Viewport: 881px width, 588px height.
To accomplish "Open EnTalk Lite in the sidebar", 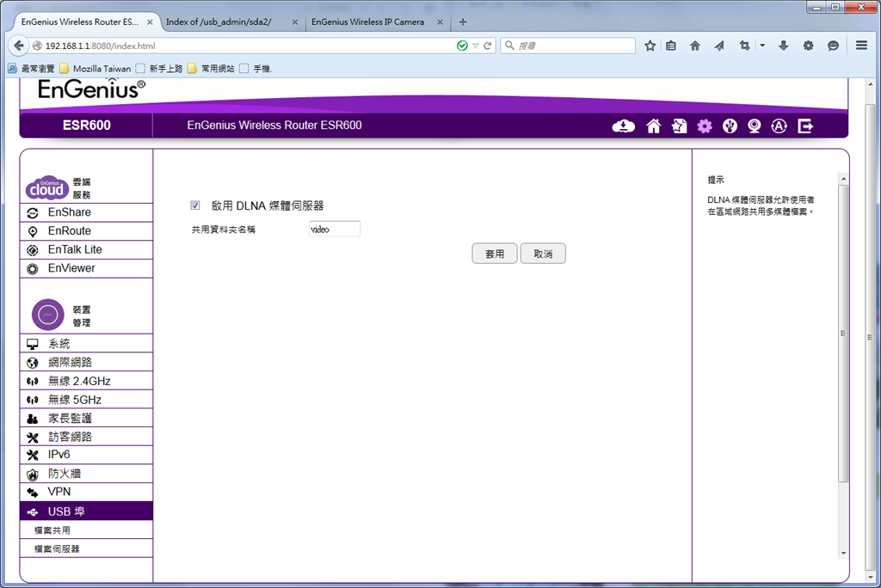I will 86,249.
